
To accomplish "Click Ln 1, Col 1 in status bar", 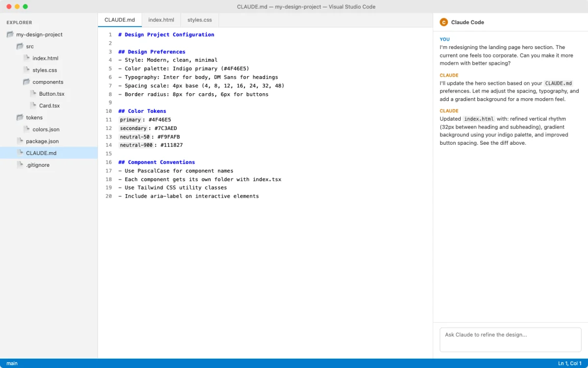I will (570, 364).
